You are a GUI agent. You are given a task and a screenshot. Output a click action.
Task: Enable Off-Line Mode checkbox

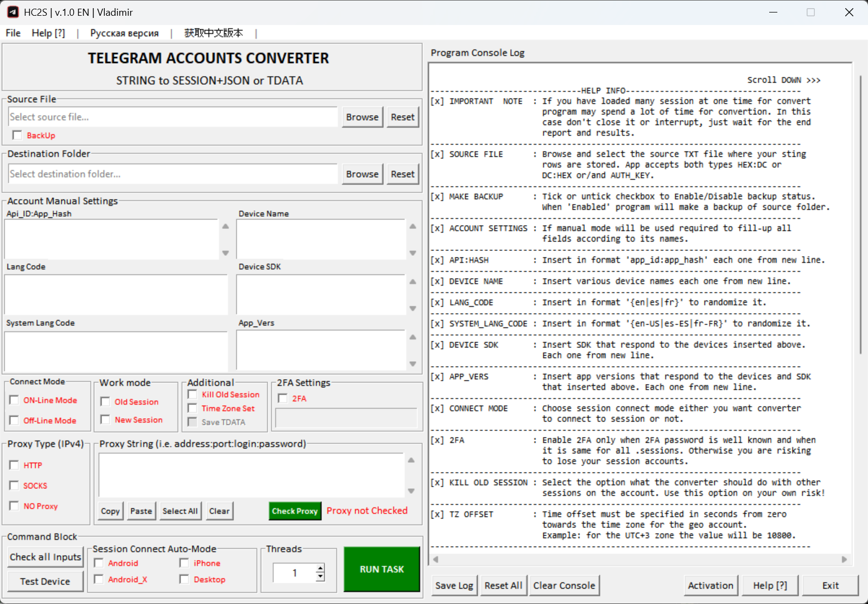tap(14, 420)
